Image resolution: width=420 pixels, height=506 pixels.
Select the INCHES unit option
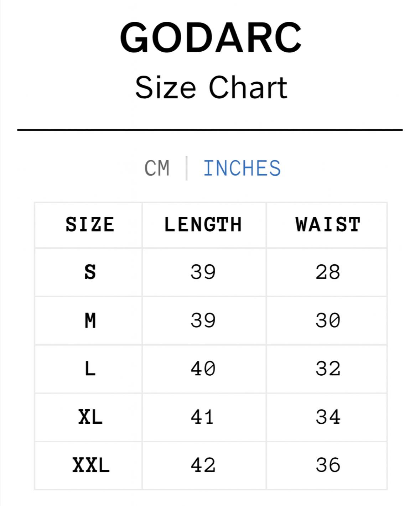(242, 168)
